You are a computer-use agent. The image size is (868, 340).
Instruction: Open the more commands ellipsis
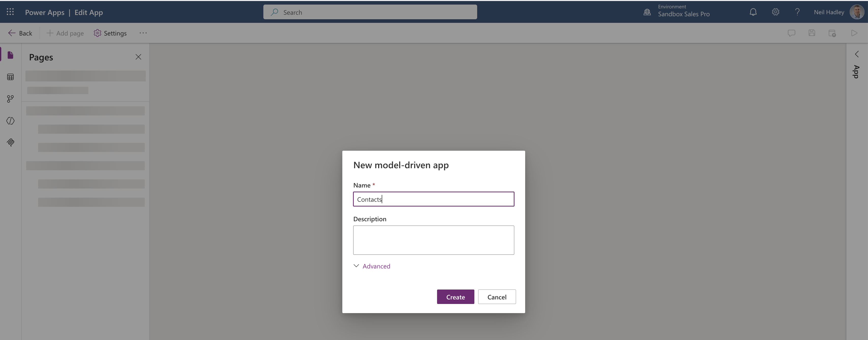(x=143, y=33)
